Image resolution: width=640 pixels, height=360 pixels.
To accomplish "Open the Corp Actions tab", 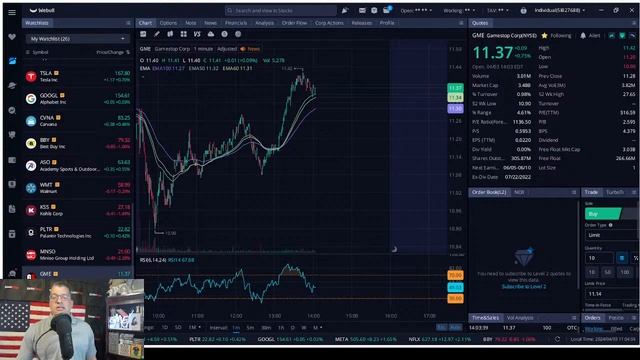I will (329, 23).
